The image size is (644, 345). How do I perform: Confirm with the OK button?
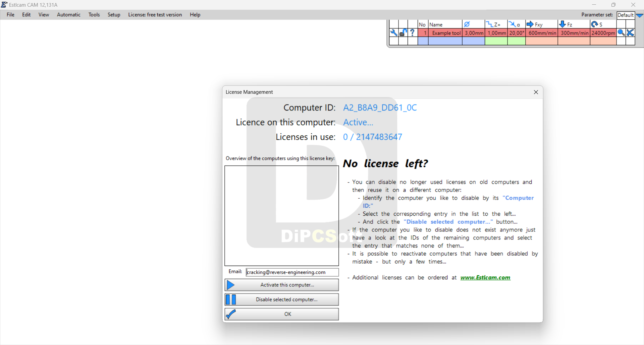pos(282,314)
